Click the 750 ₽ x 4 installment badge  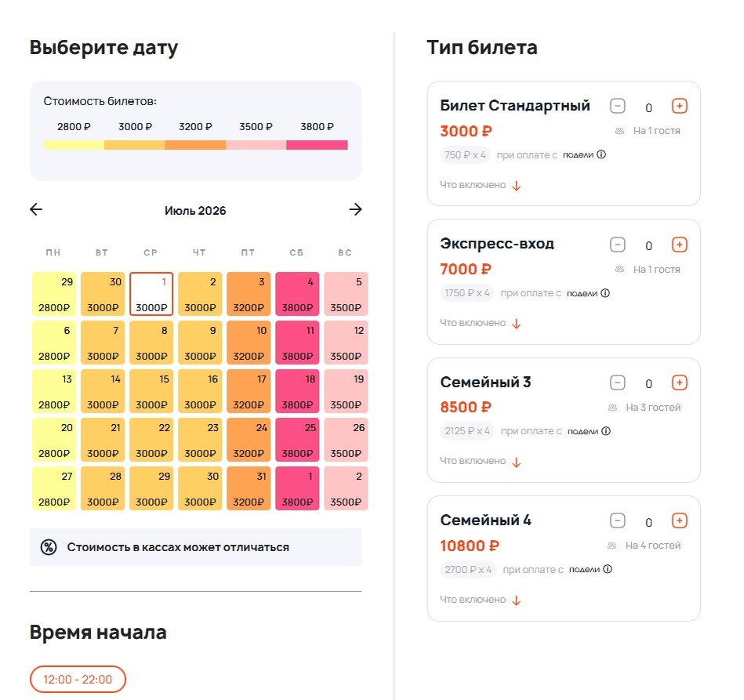(465, 154)
